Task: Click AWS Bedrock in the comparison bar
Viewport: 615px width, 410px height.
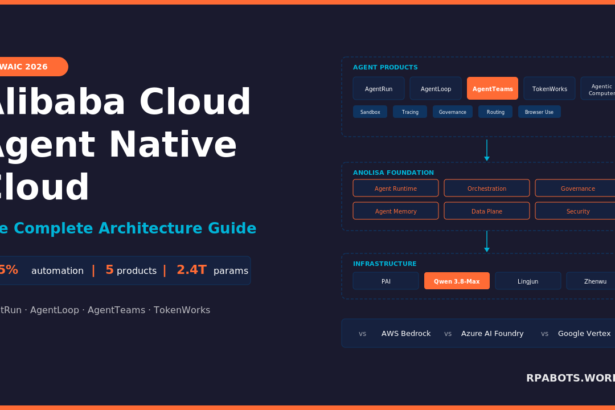Action: coord(406,333)
